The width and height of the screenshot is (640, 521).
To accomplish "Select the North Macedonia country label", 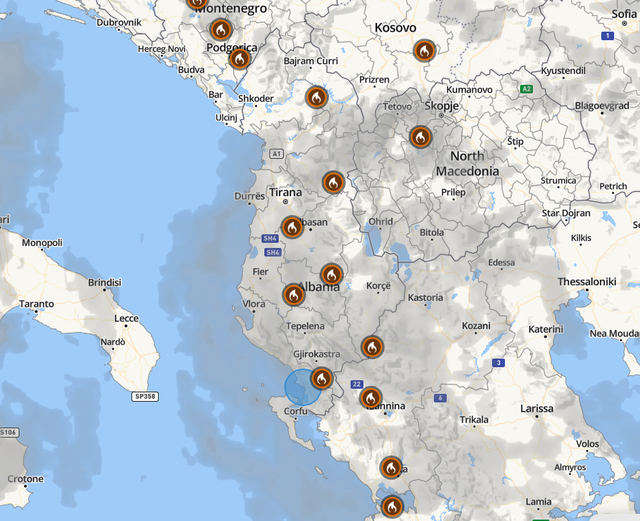I will (x=466, y=164).
